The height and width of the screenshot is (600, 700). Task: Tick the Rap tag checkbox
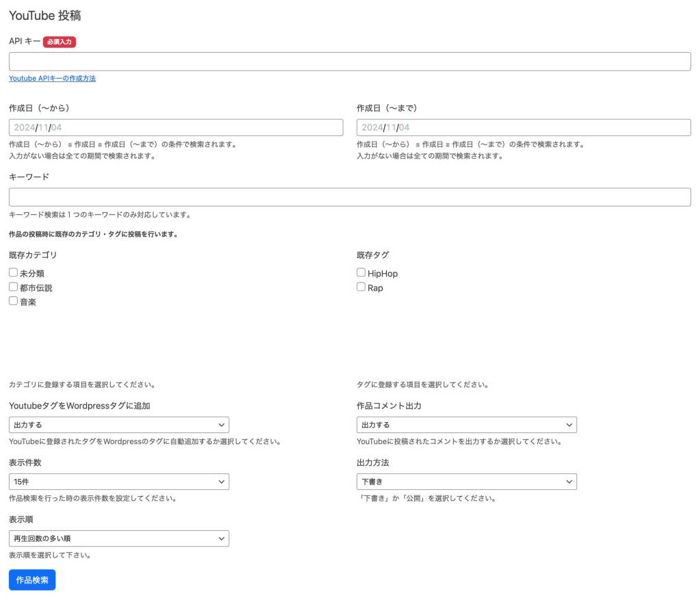(x=361, y=287)
